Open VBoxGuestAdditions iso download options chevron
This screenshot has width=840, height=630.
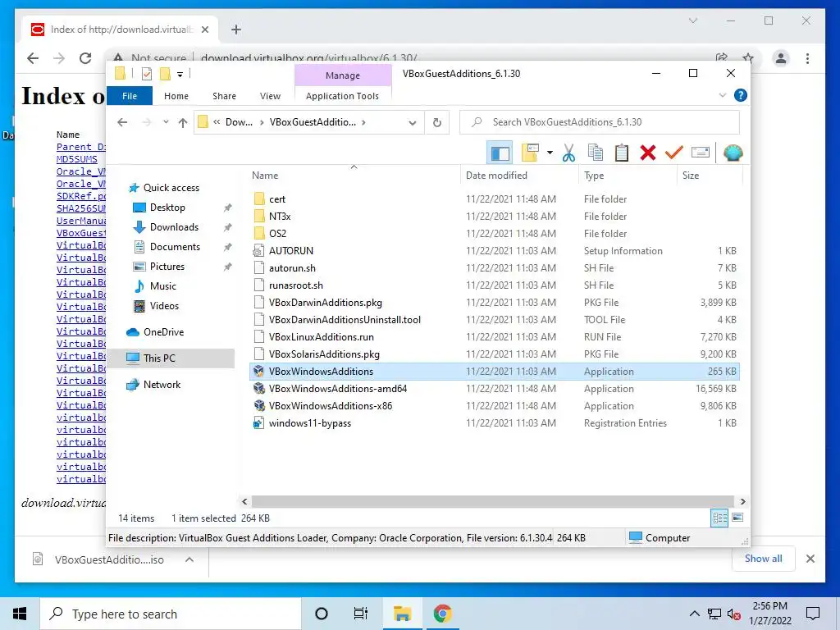tap(189, 559)
